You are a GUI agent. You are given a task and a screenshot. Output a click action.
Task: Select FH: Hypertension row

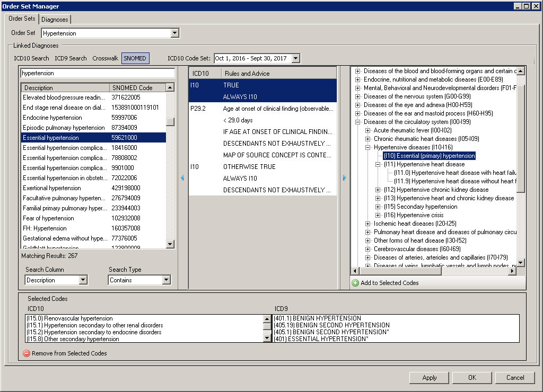click(x=93, y=228)
